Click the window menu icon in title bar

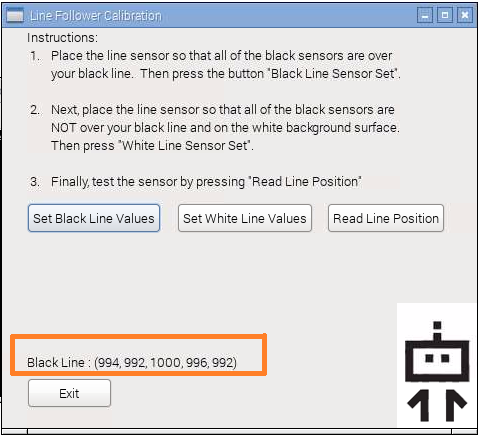(x=15, y=16)
